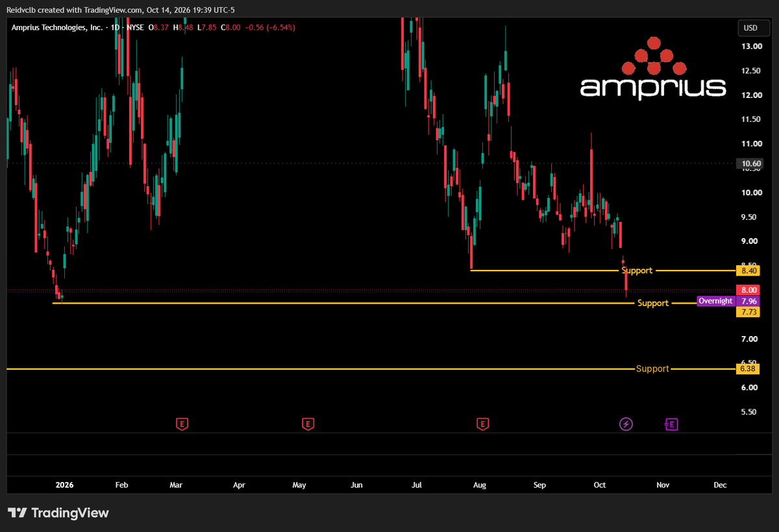The height and width of the screenshot is (532, 779).
Task: Click the red earnings E marker in early March
Action: point(183,424)
